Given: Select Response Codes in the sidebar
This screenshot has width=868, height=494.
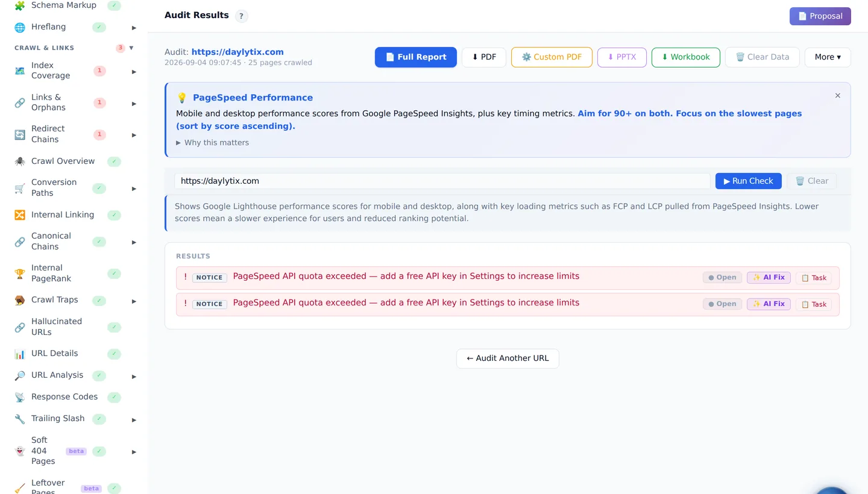Looking at the screenshot, I should coord(64,397).
